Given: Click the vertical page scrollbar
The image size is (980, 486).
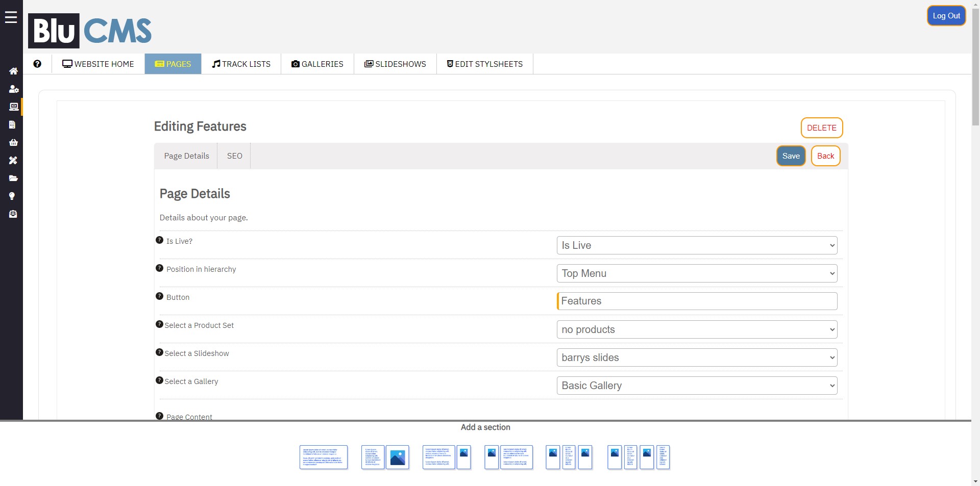Looking at the screenshot, I should [x=975, y=66].
